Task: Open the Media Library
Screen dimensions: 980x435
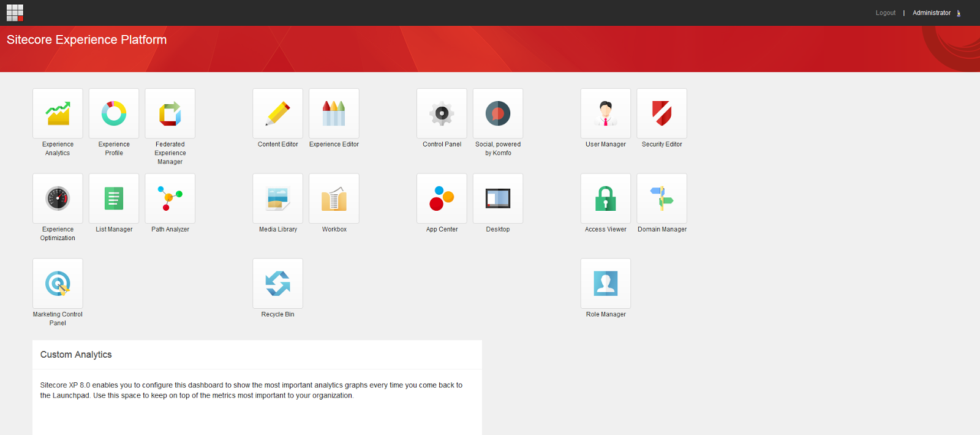Action: click(x=278, y=199)
